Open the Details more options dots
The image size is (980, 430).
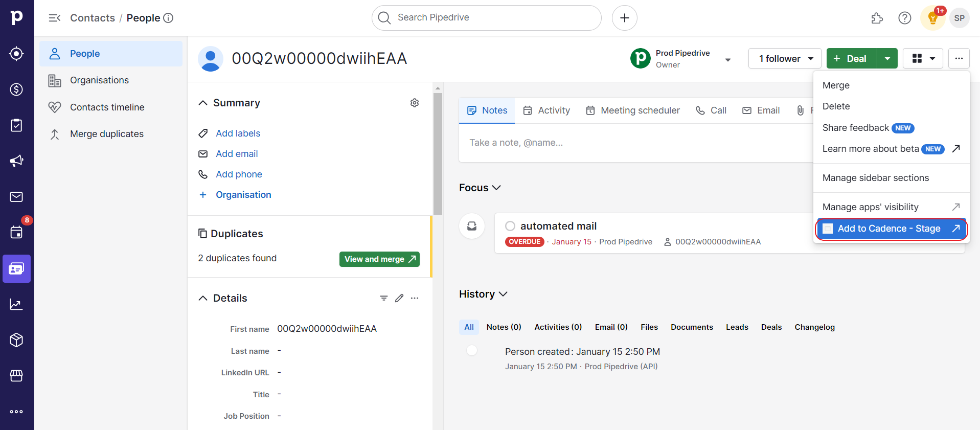point(415,298)
